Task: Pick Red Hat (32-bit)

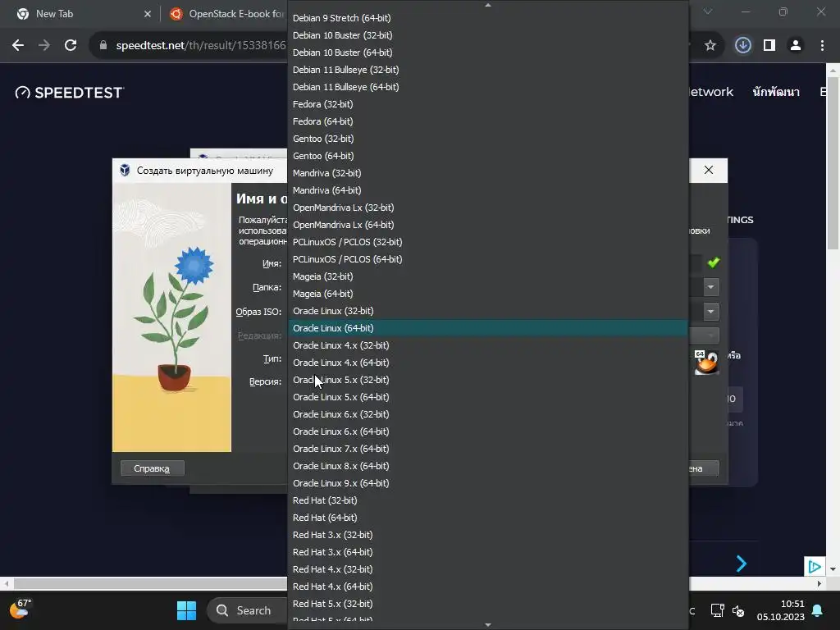Action: pos(488,500)
